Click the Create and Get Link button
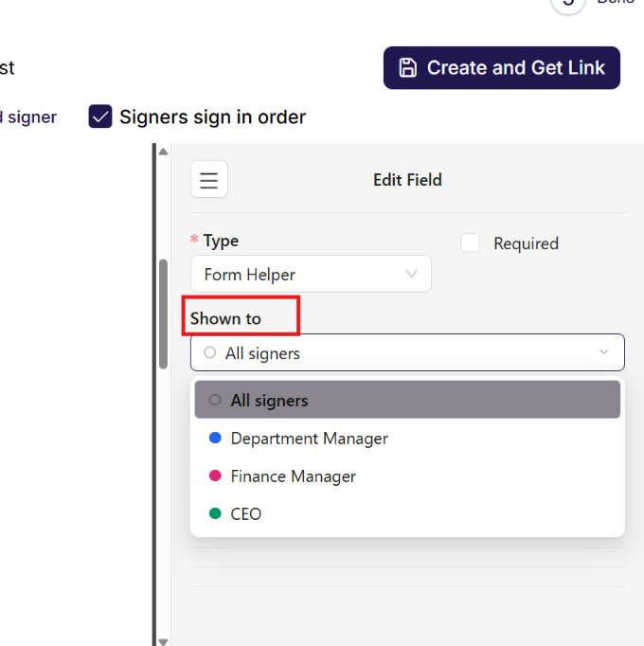This screenshot has height=646, width=644. (501, 67)
